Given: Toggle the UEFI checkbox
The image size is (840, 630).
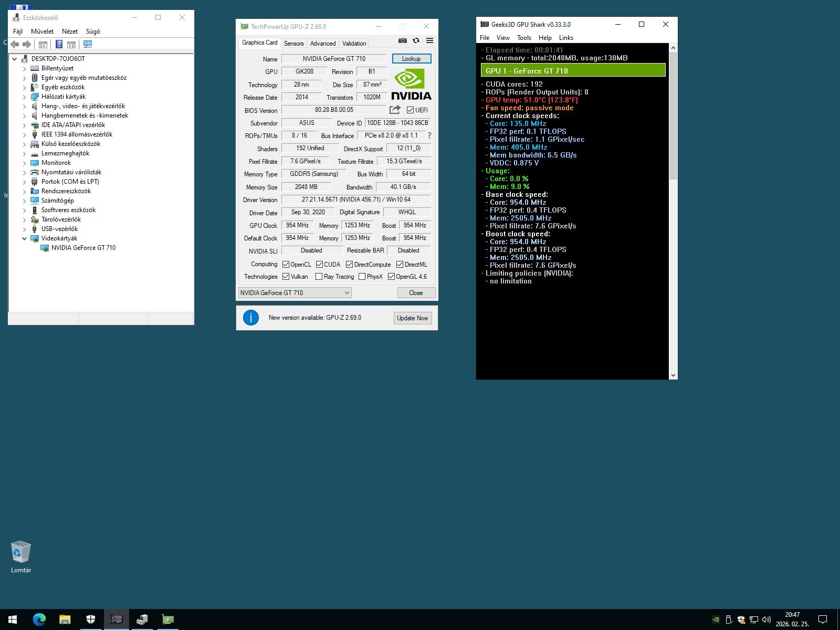Looking at the screenshot, I should pos(411,110).
